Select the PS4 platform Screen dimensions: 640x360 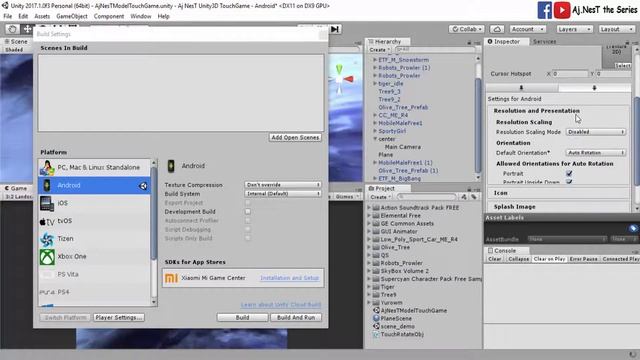tap(94, 292)
